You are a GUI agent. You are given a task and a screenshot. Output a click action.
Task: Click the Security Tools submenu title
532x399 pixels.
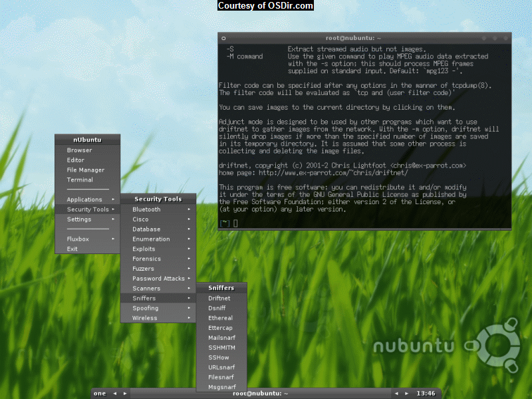coord(158,199)
